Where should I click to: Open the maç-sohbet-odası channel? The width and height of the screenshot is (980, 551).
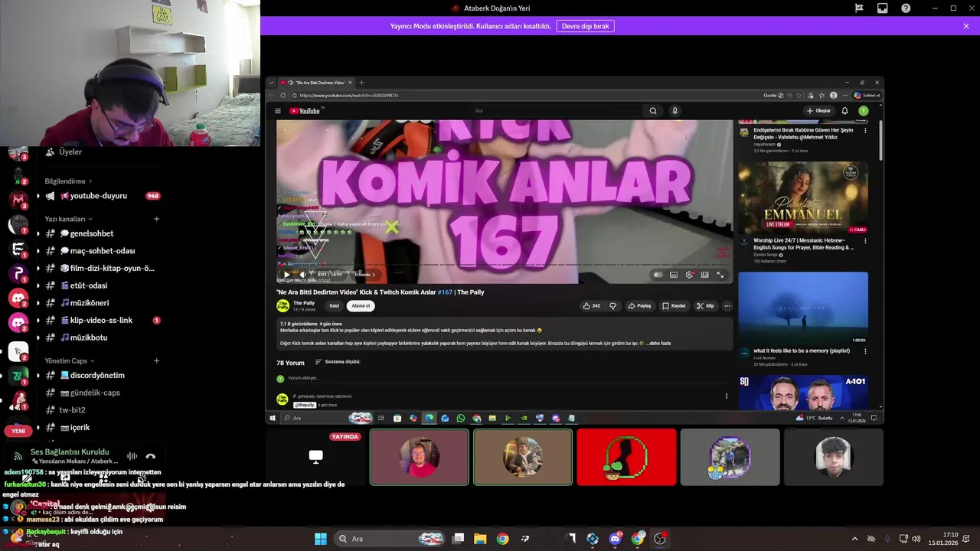click(102, 251)
